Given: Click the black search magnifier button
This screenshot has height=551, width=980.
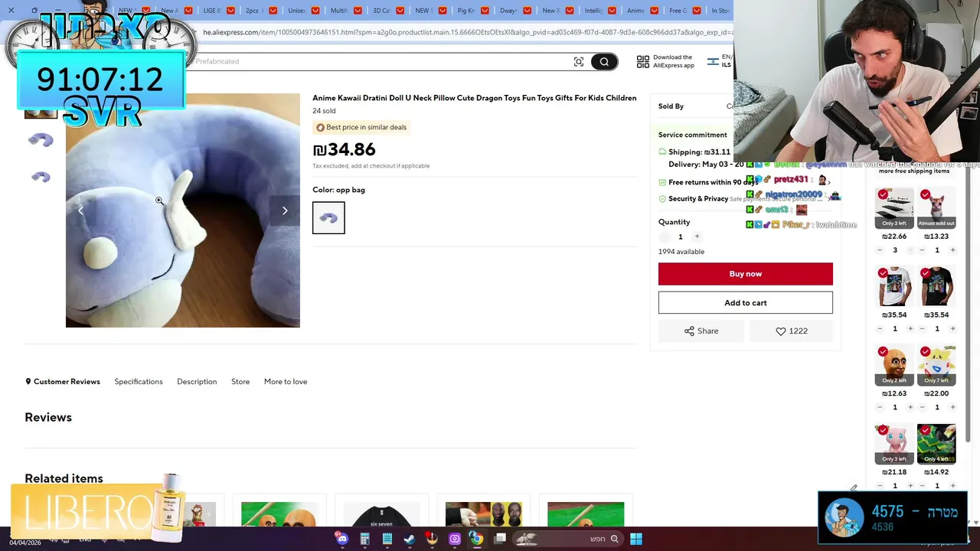Looking at the screenshot, I should coord(604,62).
